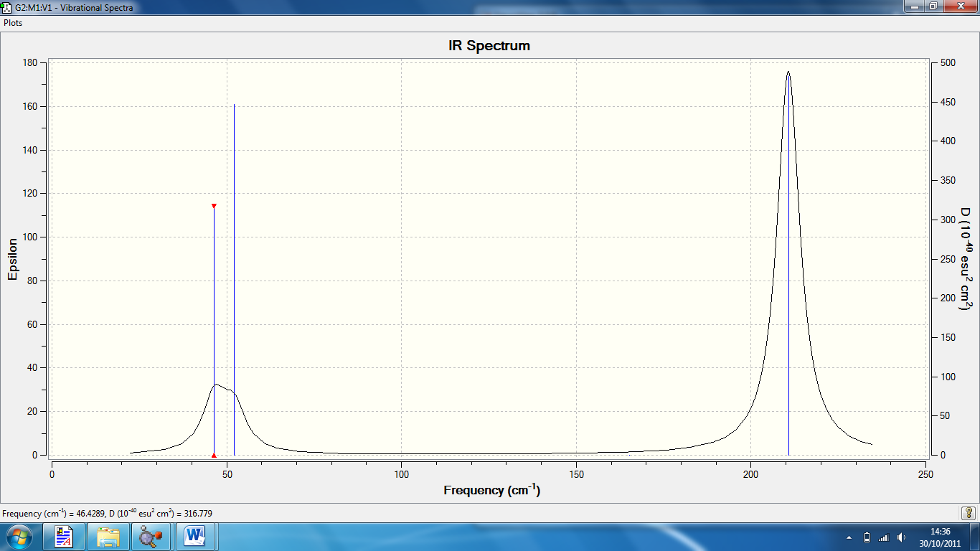The image size is (980, 551).
Task: Click the network signal tray icon
Action: (884, 537)
